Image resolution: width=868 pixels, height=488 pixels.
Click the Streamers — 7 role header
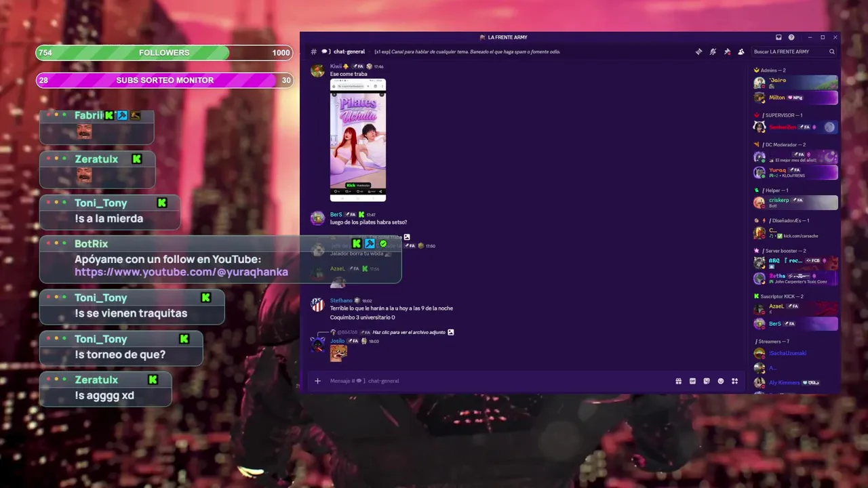(x=773, y=342)
